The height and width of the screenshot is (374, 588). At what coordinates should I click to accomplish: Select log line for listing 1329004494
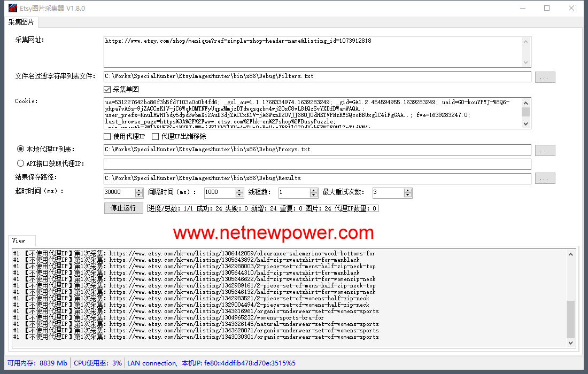(x=191, y=305)
